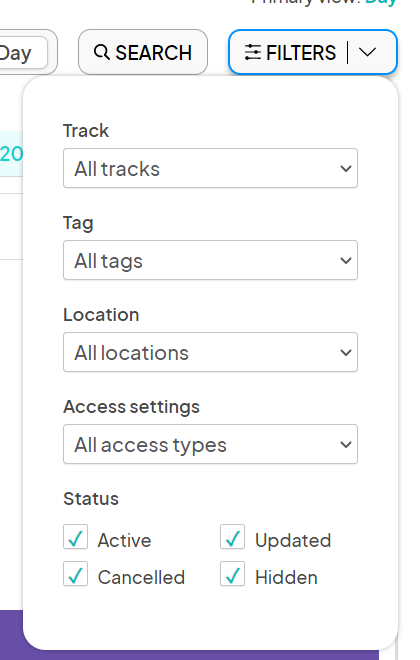Click the sliders icon in Filters button
Screen dimensions: 420x660
(x=253, y=53)
